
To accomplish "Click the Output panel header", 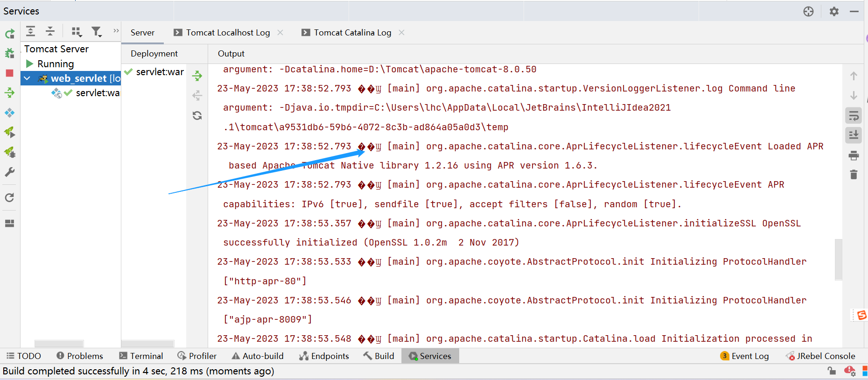I will tap(231, 54).
